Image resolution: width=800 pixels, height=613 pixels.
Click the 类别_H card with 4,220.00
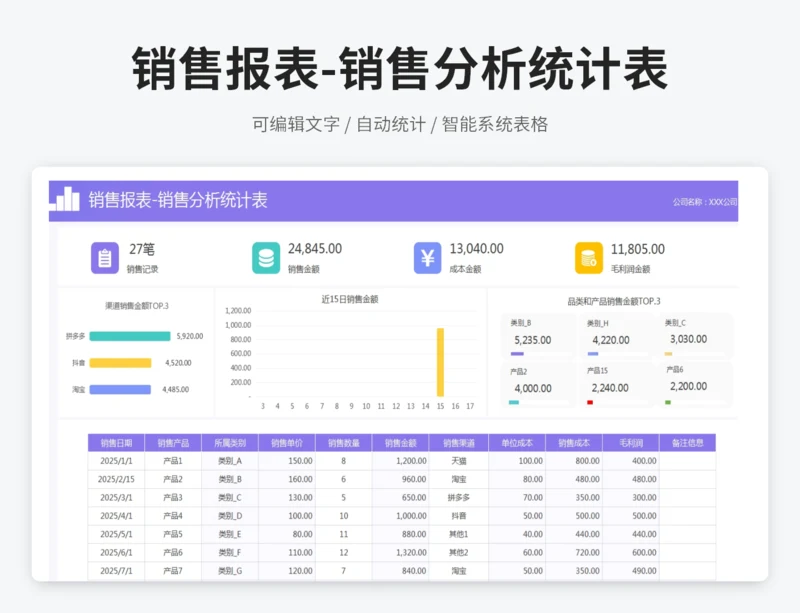click(616, 337)
